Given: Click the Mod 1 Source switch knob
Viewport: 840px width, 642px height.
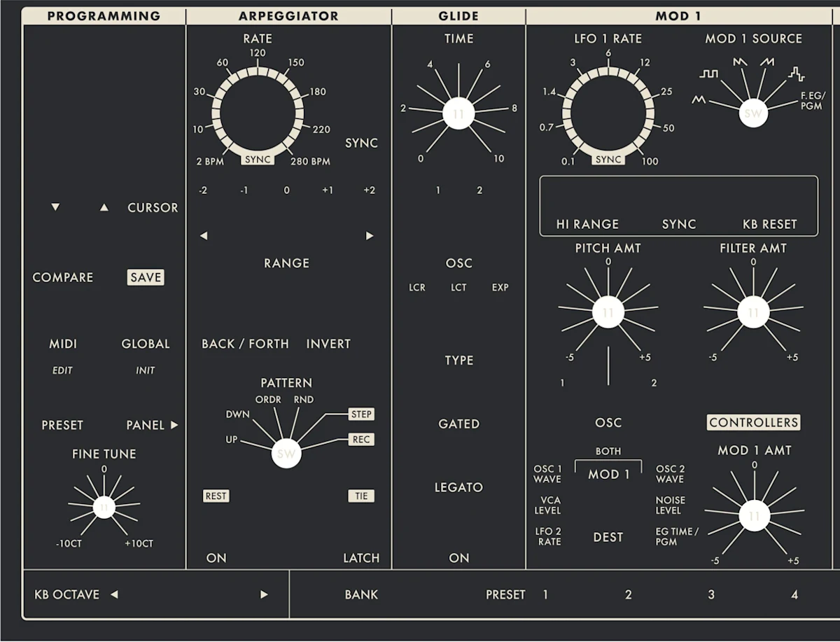Looking at the screenshot, I should click(x=753, y=114).
